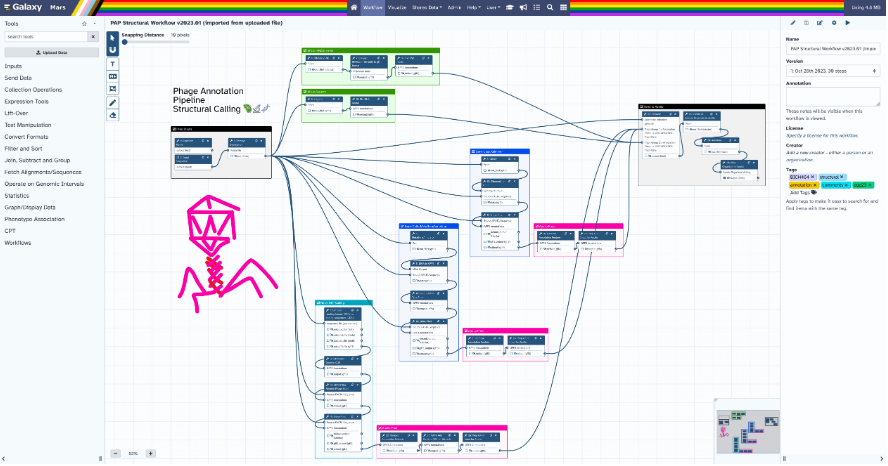
Task: Select the freehand pen drawing tool
Action: click(112, 102)
